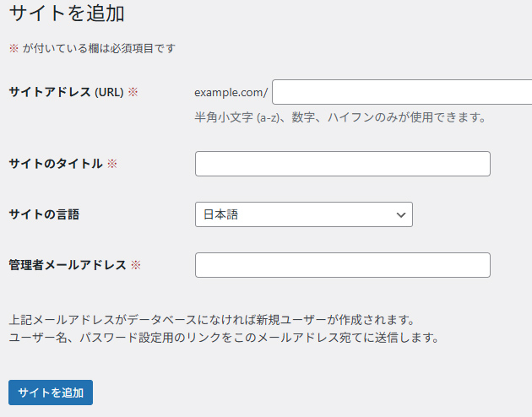Focus the サイトのタイトル text field
532x417 pixels.
(x=342, y=164)
